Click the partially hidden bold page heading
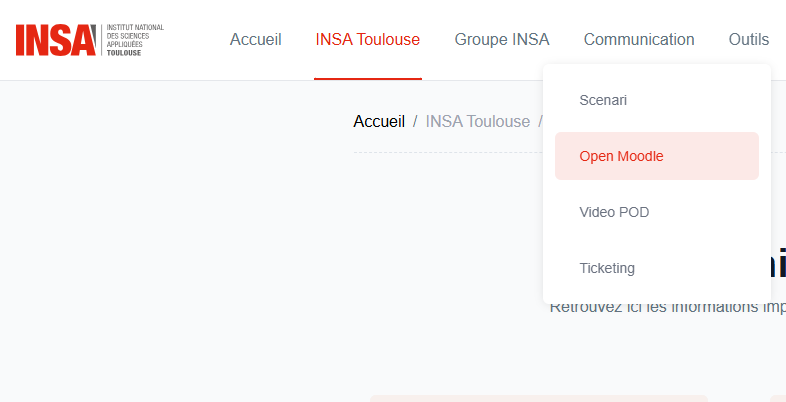This screenshot has width=786, height=402. coord(778,265)
